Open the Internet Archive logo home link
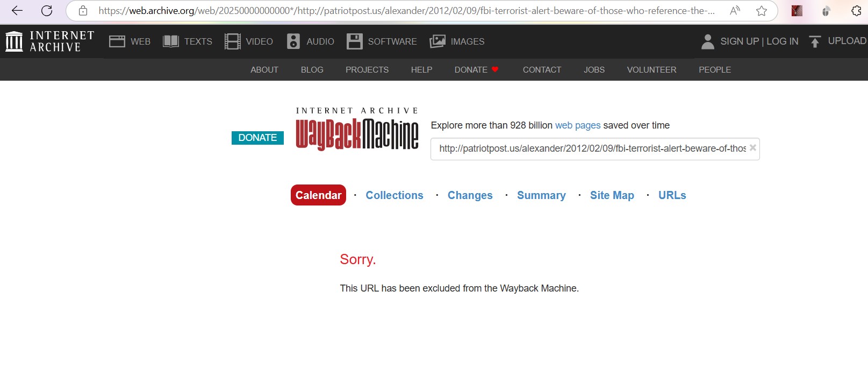 (50, 41)
